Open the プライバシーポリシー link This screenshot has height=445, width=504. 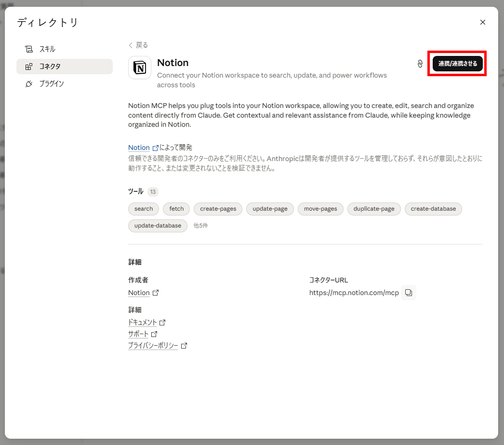[153, 345]
